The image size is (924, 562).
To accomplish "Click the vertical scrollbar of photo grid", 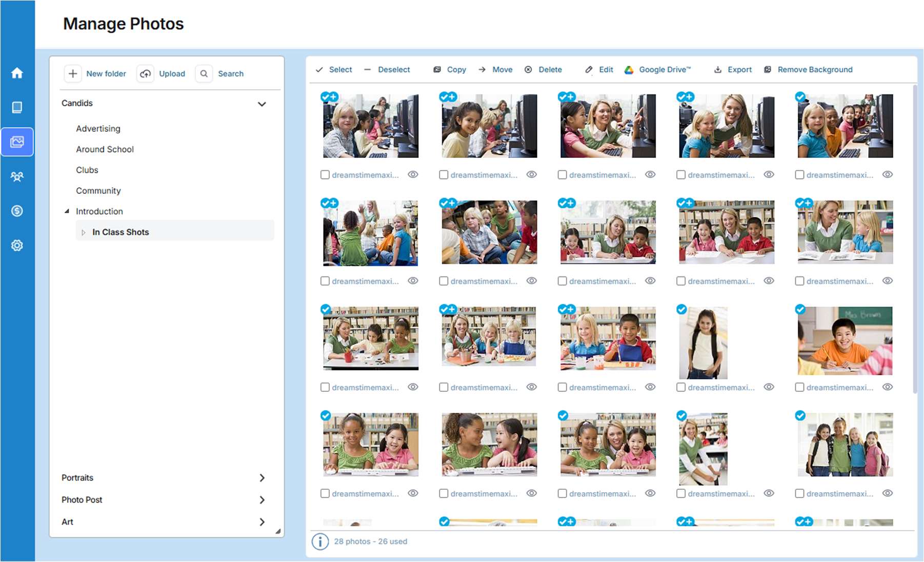I will 915,240.
